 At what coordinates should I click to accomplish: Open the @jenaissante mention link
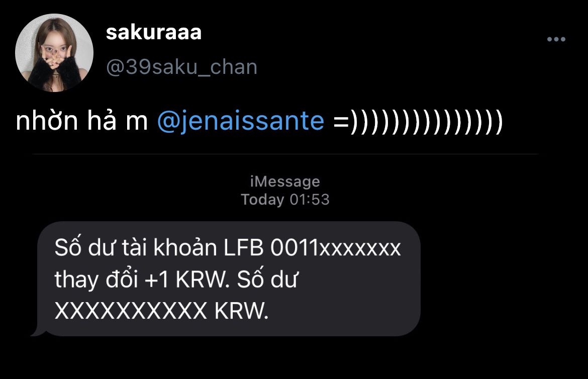coord(241,121)
